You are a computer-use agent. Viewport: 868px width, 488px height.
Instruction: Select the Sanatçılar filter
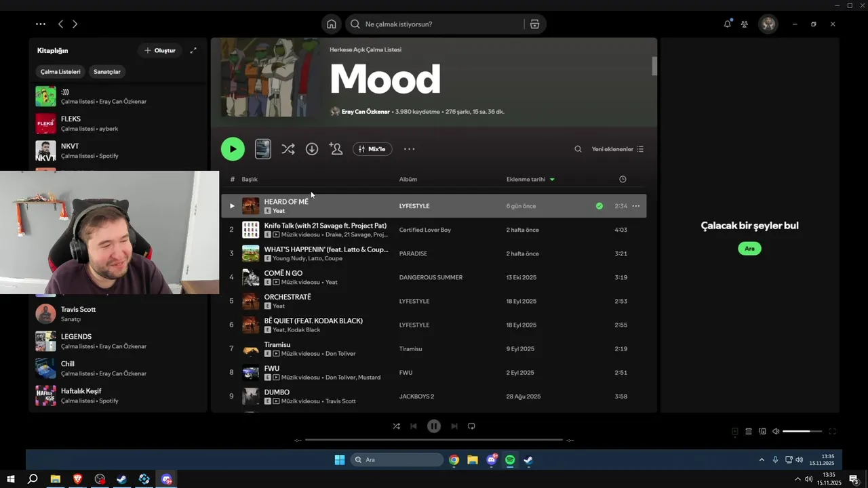107,72
